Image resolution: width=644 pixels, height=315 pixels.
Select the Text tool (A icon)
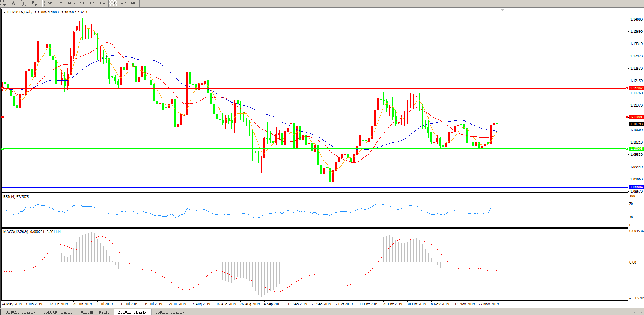[13, 3]
